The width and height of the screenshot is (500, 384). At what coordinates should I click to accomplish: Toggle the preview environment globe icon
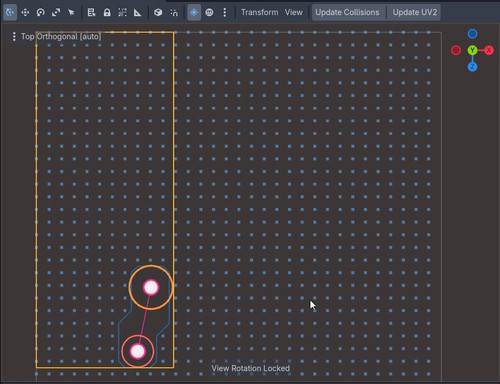[209, 12]
